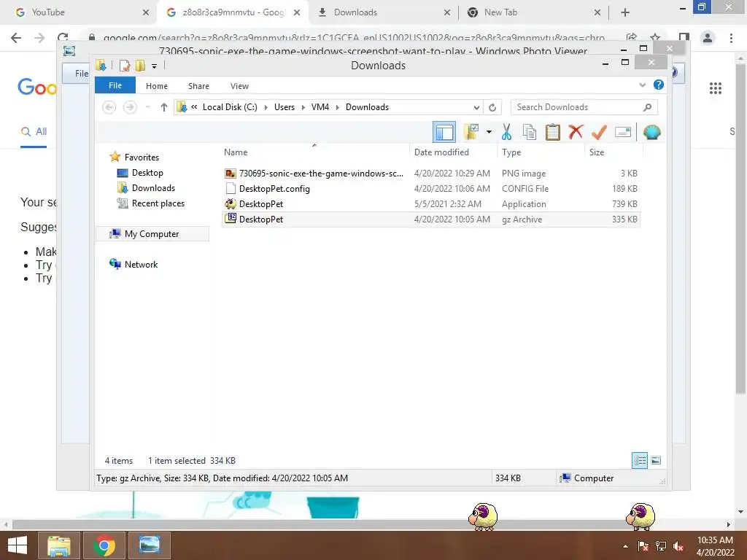Show hidden path with the double chevron
The image size is (747, 560).
click(194, 106)
